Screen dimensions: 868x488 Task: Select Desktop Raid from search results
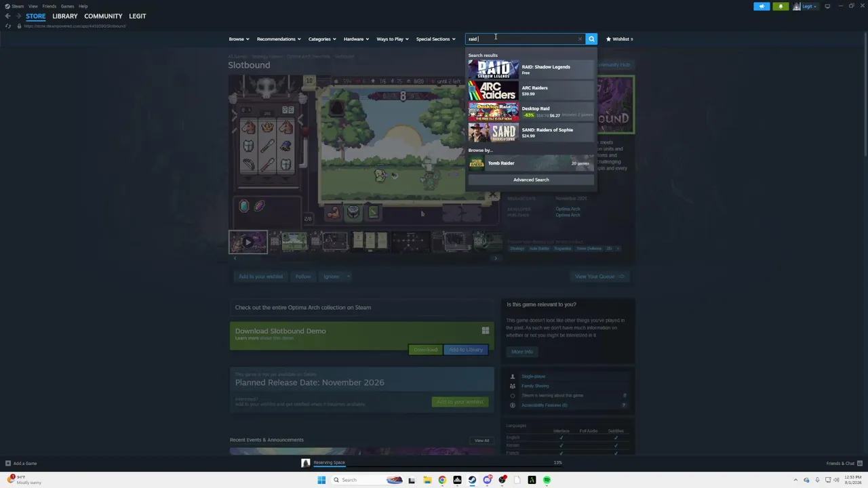coord(531,111)
